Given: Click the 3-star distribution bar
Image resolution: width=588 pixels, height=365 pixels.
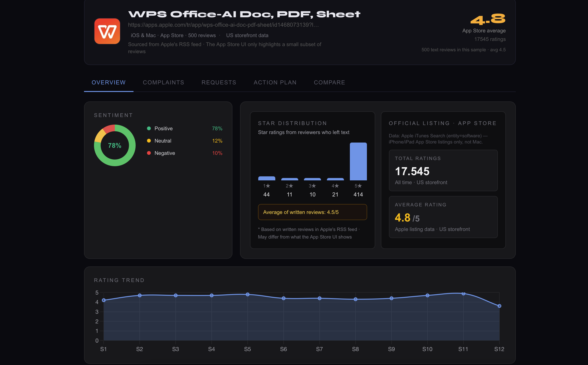Looking at the screenshot, I should coord(312,179).
